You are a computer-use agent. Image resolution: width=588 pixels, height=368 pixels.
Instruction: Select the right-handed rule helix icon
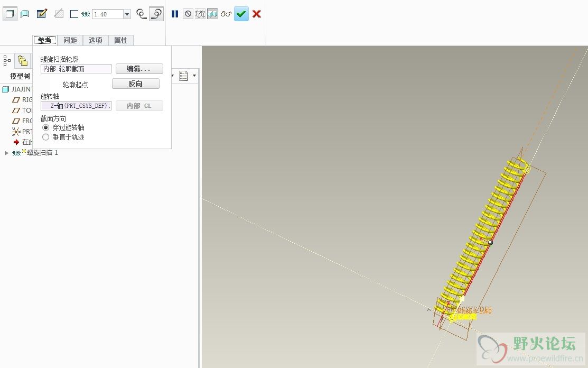(156, 14)
